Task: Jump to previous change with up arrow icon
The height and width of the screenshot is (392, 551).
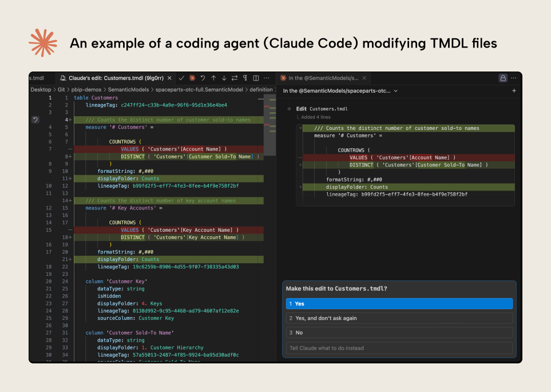Action: [x=213, y=78]
